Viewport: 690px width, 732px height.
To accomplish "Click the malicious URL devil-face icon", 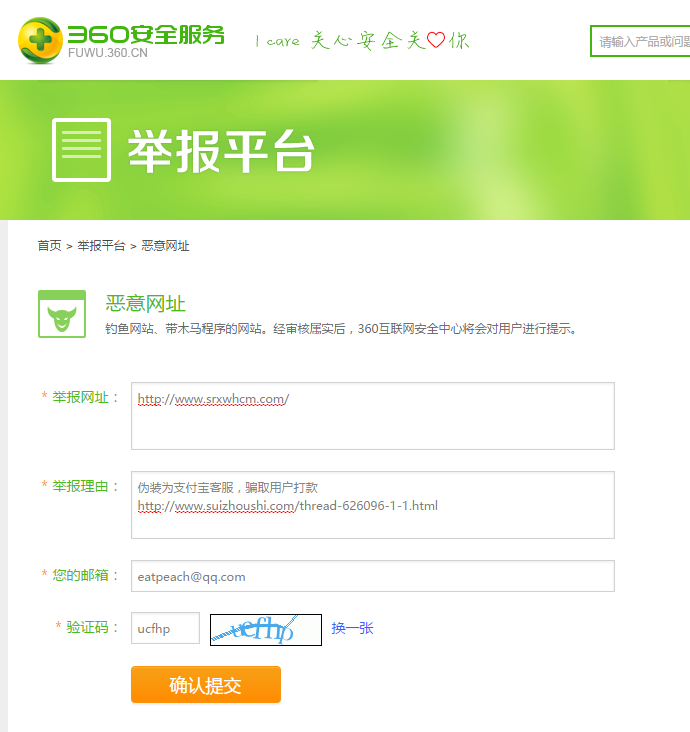I will (62, 314).
